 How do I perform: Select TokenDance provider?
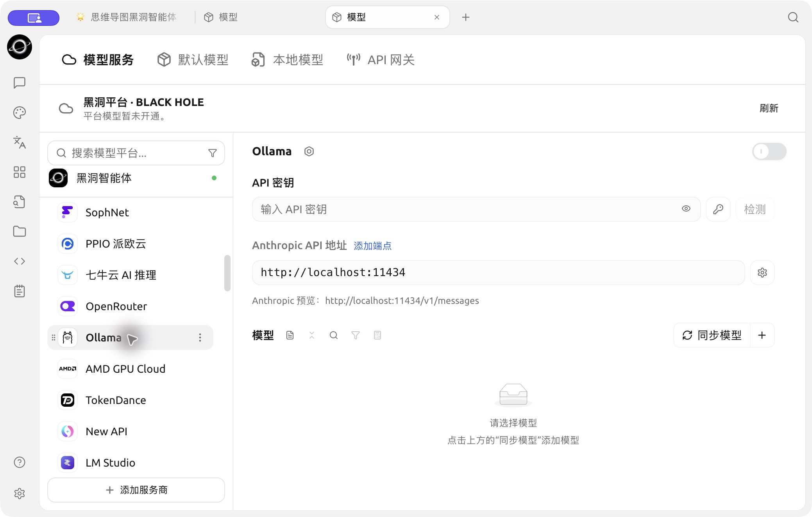(x=130, y=400)
